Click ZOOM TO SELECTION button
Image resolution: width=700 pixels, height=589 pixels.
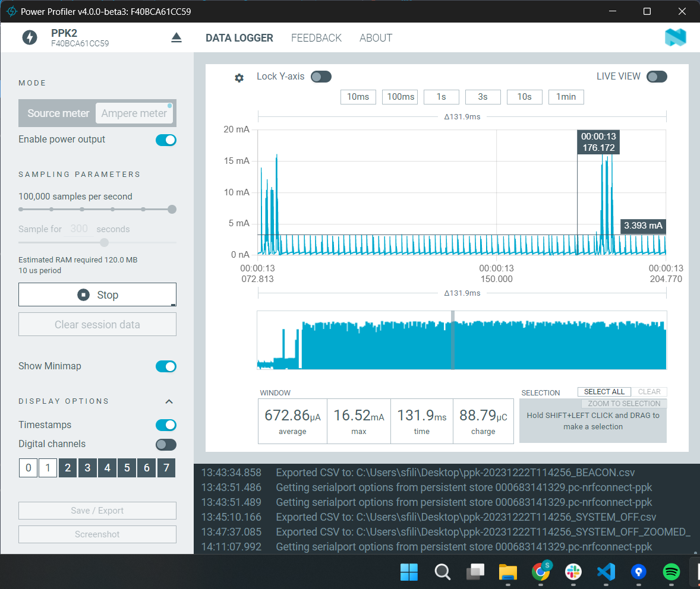tap(624, 403)
